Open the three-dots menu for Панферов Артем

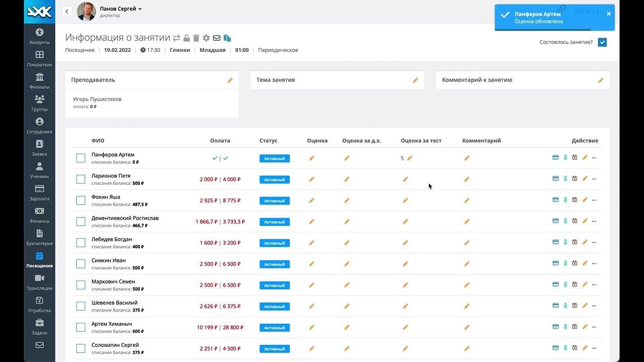[594, 158]
